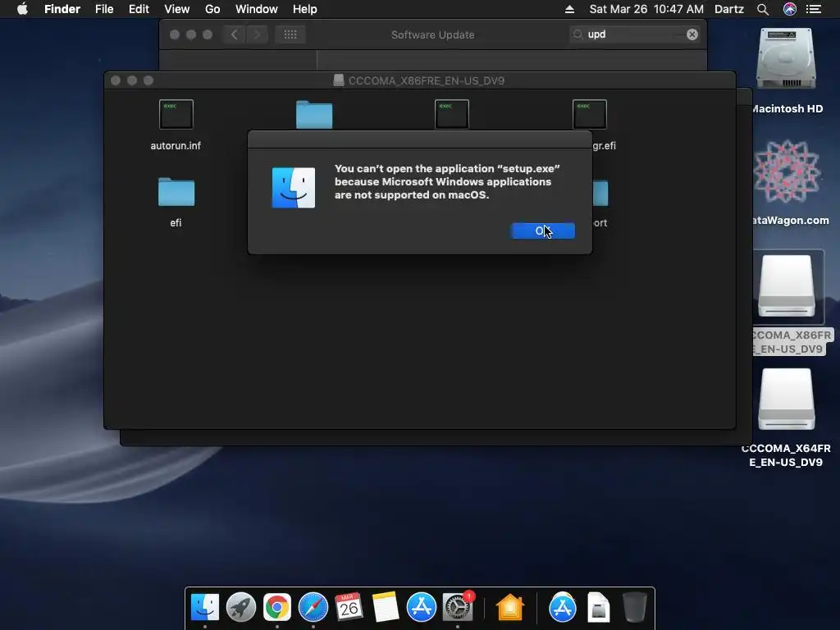Open the Window menu

point(257,9)
